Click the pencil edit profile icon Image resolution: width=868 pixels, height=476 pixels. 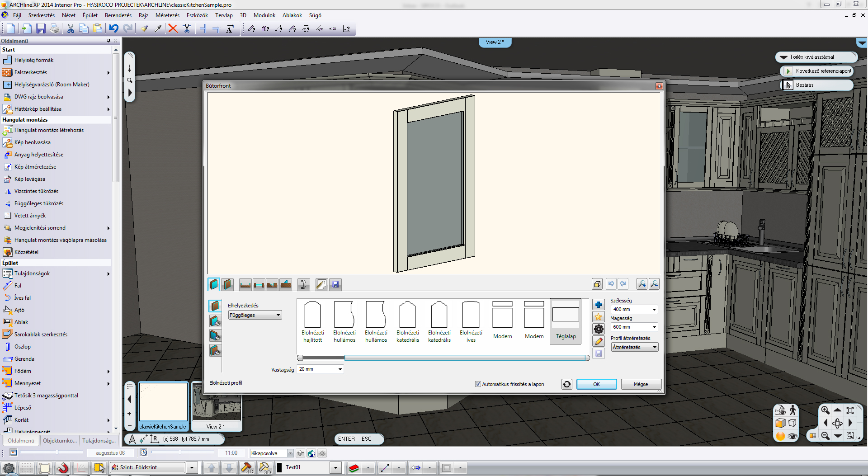[599, 341]
